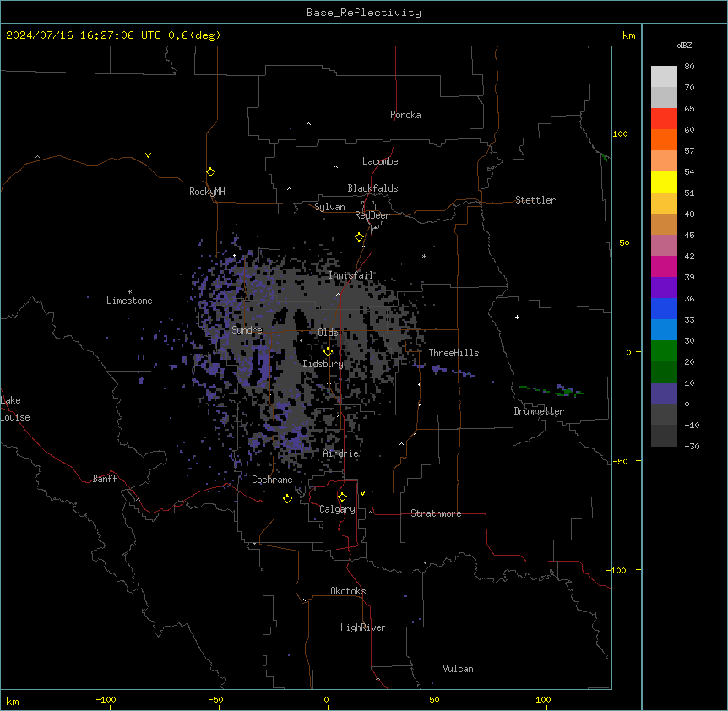The width and height of the screenshot is (728, 711).
Task: Click the RockyMH label
Action: (x=207, y=192)
